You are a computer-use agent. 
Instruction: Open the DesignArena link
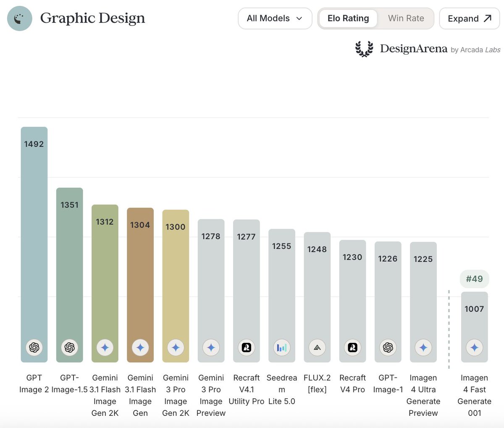tap(414, 49)
